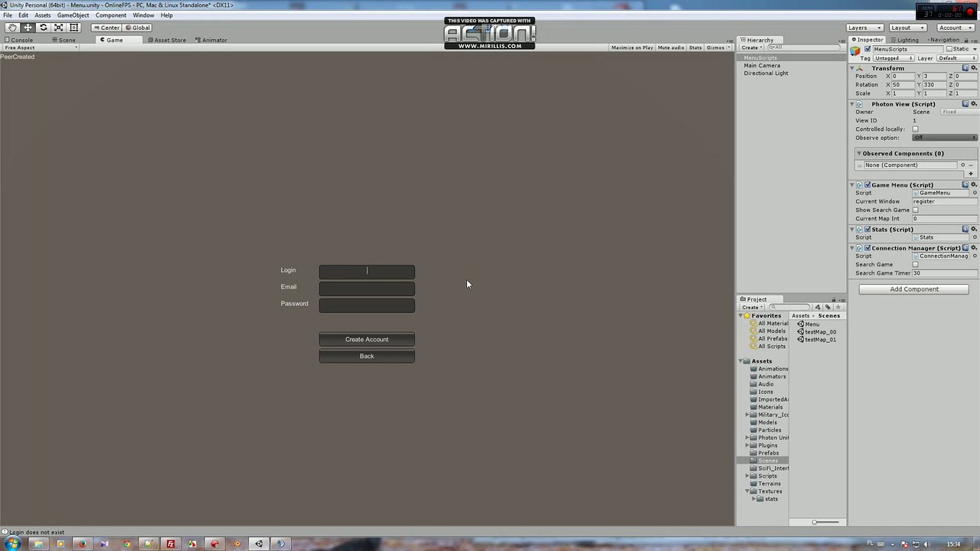Click Unity icon in taskbar
Viewport: 980px width, 551px height.
[259, 544]
